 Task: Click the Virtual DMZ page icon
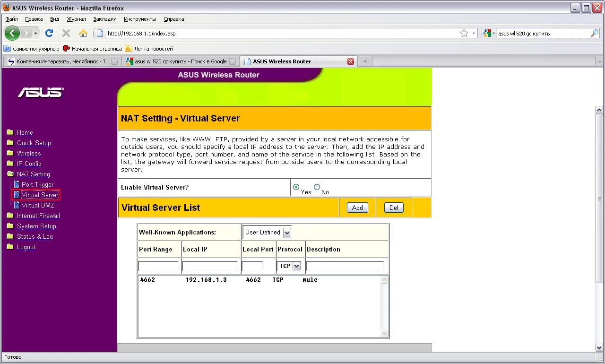[x=17, y=205]
